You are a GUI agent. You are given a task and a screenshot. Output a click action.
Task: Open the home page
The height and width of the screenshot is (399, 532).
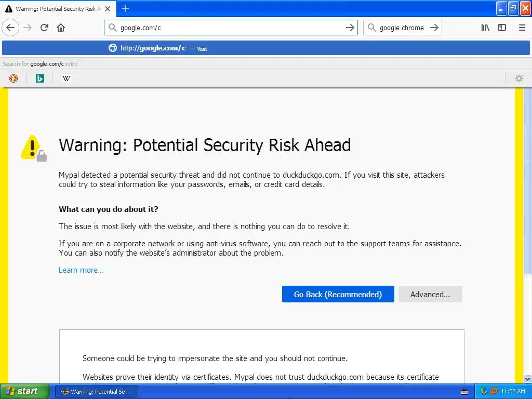[x=61, y=28]
